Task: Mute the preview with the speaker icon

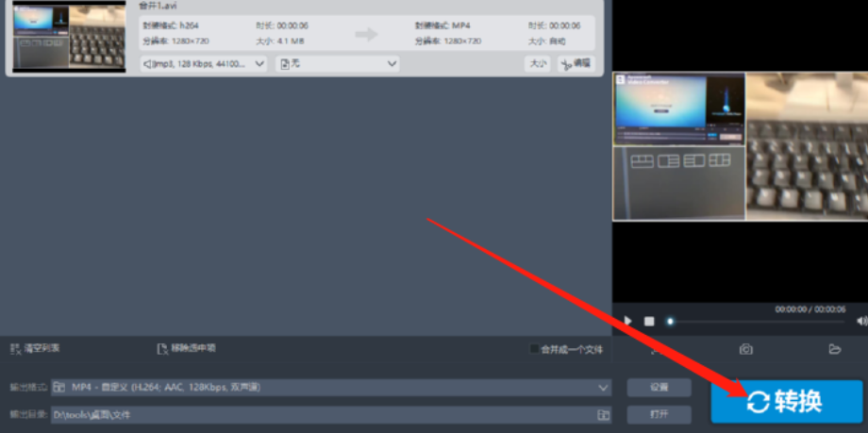Action: tap(861, 321)
